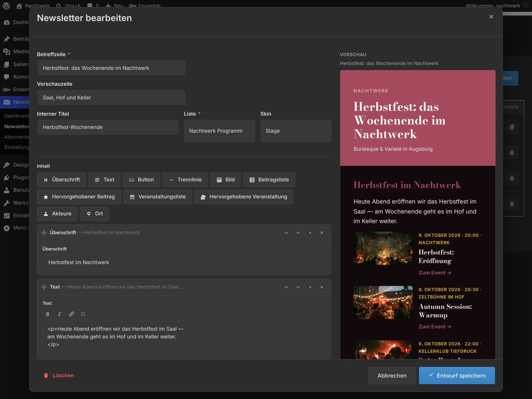
Task: Add Hervorgehobener Beitrag block
Action: [79, 197]
